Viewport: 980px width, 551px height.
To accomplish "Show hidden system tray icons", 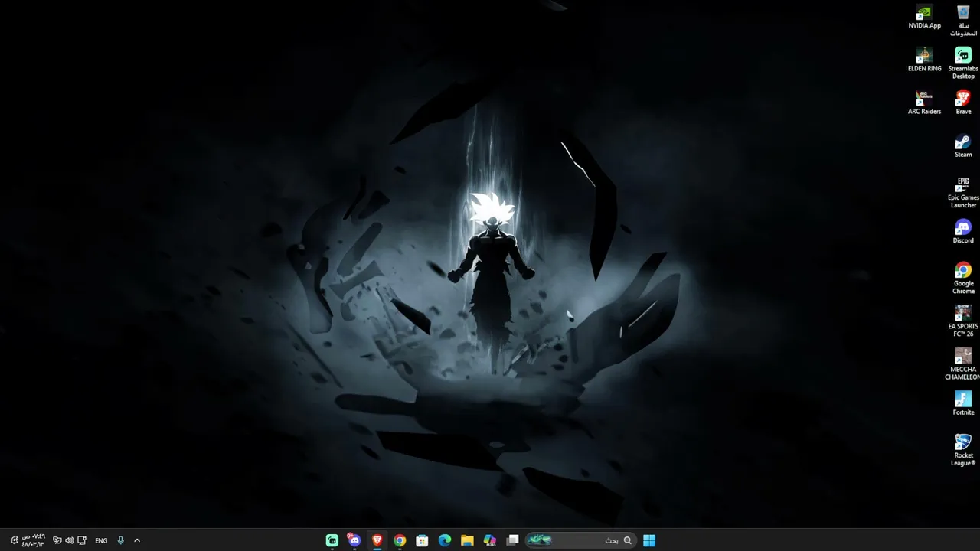I will pyautogui.click(x=137, y=540).
